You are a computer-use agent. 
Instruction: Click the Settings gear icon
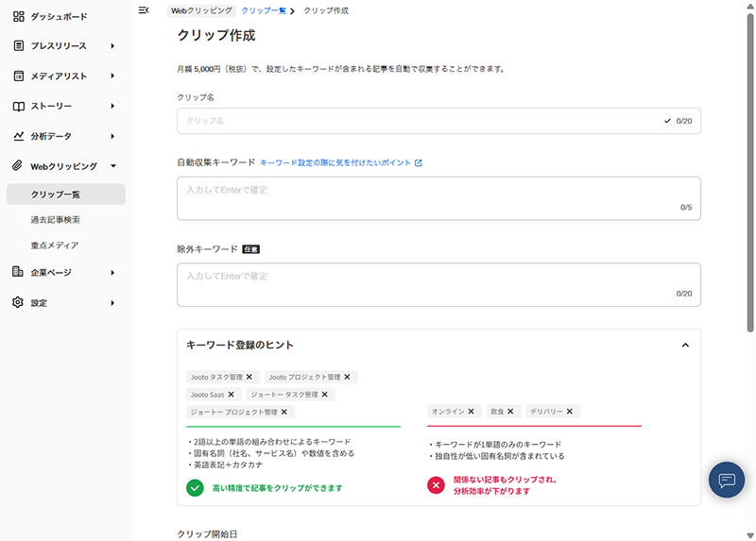[17, 302]
